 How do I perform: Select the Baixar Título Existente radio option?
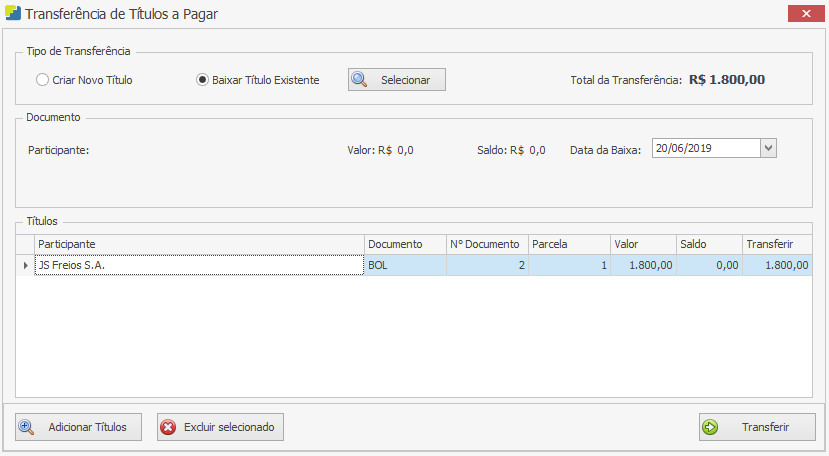tap(203, 80)
